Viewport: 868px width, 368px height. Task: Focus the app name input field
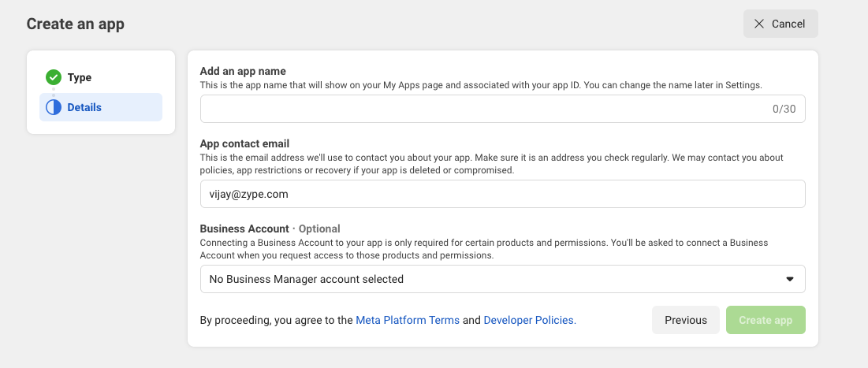503,109
